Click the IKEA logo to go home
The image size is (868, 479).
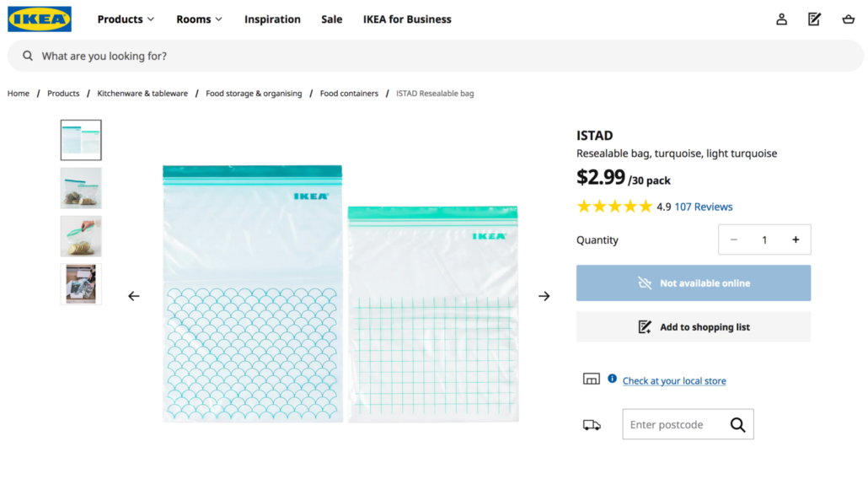(x=40, y=19)
